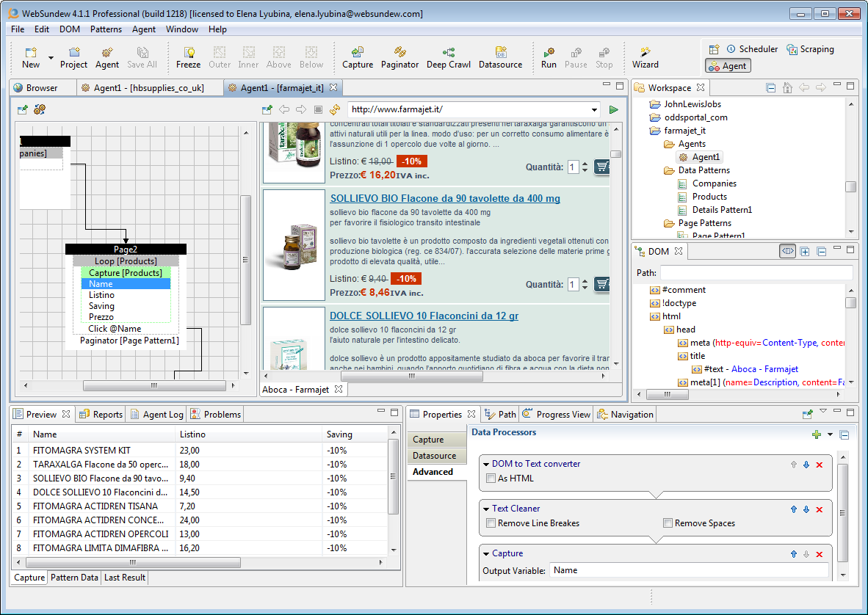Enable Remove Spaces checkbox
Image resolution: width=868 pixels, height=615 pixels.
[668, 523]
